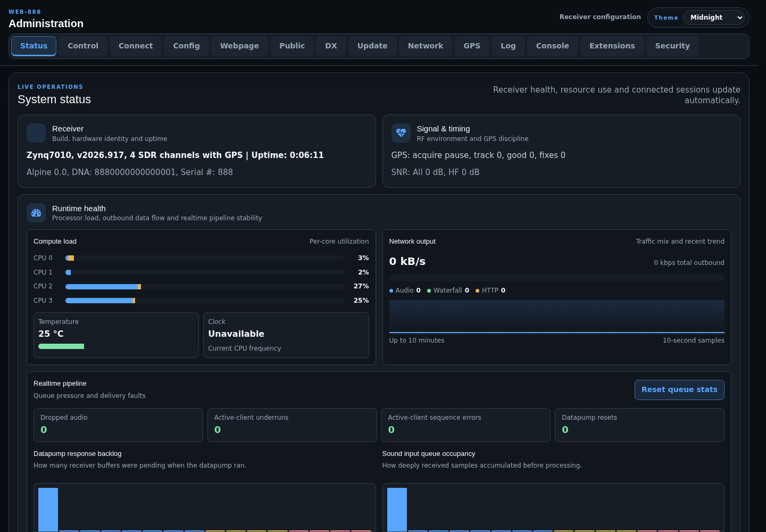766x532 pixels.
Task: Click the '10-second samples' label
Action: coord(693,340)
